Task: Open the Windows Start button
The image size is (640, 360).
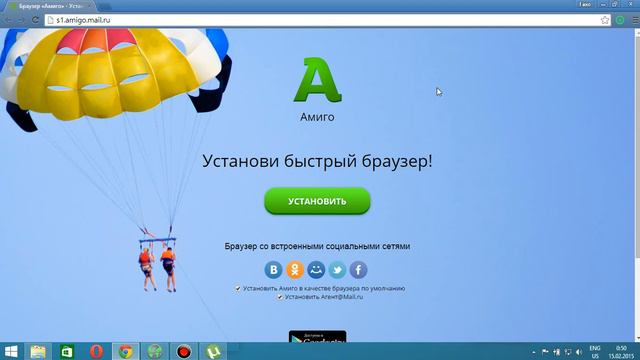Action: [x=11, y=351]
